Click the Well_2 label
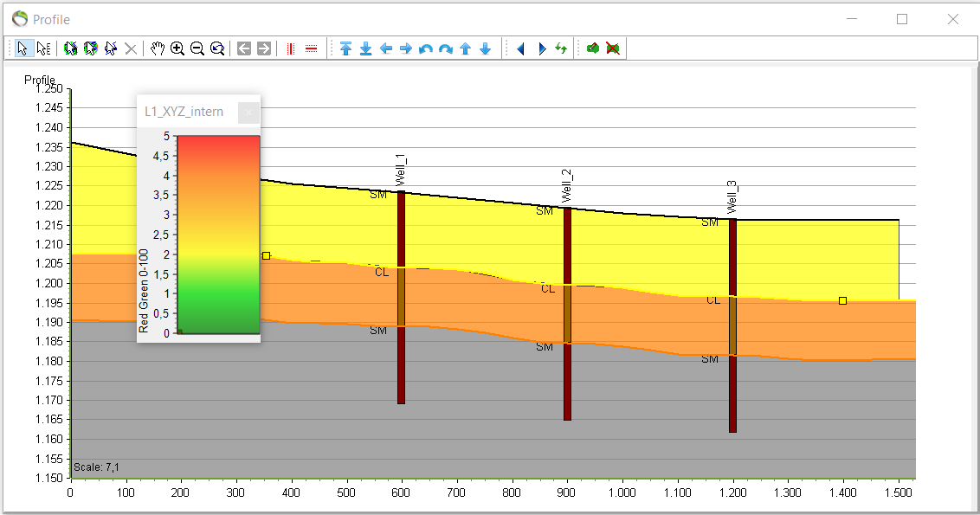This screenshot has height=515, width=980. point(566,185)
